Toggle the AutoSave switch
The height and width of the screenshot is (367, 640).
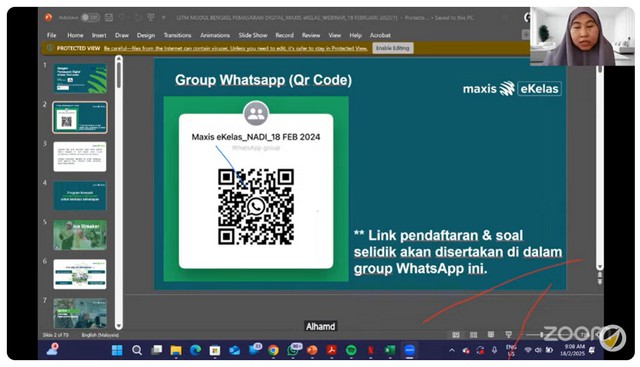[90, 18]
